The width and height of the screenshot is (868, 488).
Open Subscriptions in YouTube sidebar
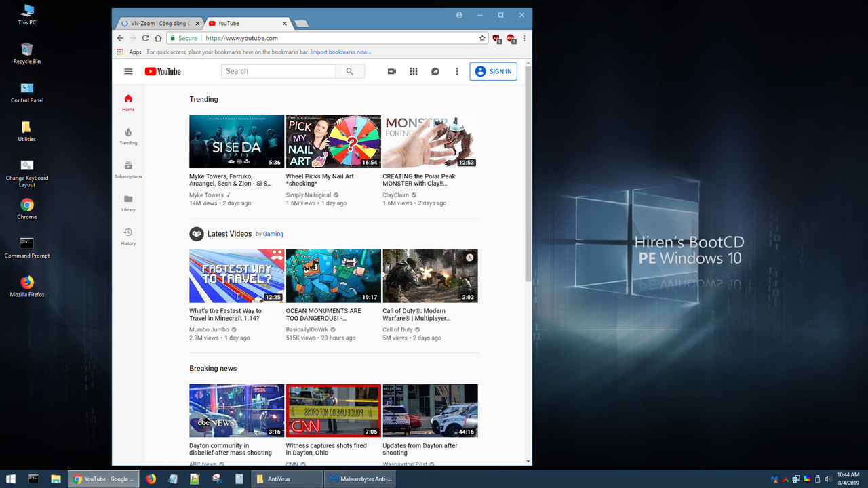[128, 169]
